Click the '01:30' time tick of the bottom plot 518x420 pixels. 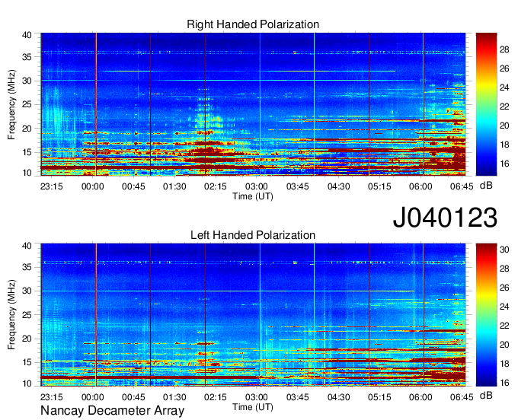coord(174,397)
